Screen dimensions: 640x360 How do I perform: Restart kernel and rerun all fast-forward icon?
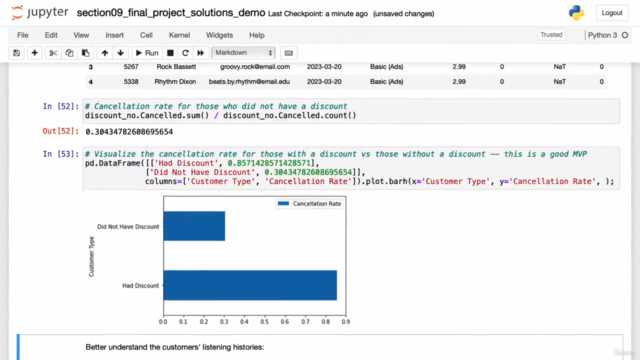[200, 53]
